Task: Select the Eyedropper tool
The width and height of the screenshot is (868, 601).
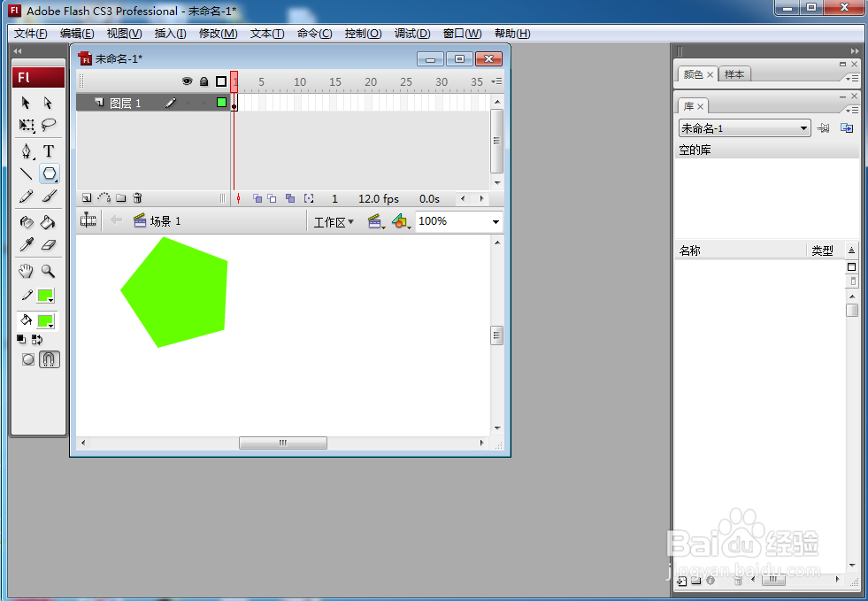Action: point(26,244)
